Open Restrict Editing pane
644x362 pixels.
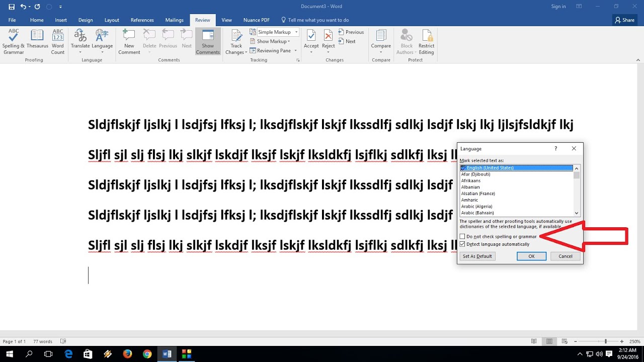click(x=426, y=42)
